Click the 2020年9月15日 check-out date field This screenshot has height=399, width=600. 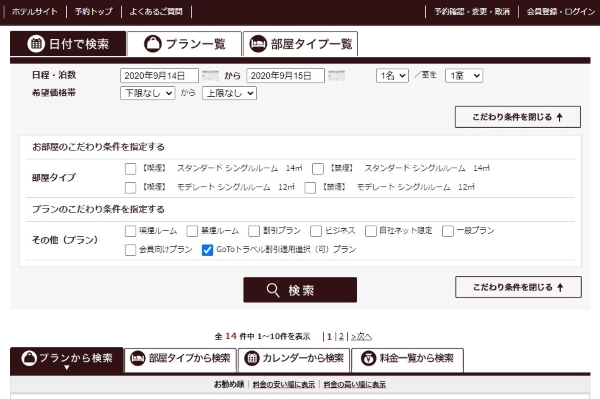(x=285, y=76)
